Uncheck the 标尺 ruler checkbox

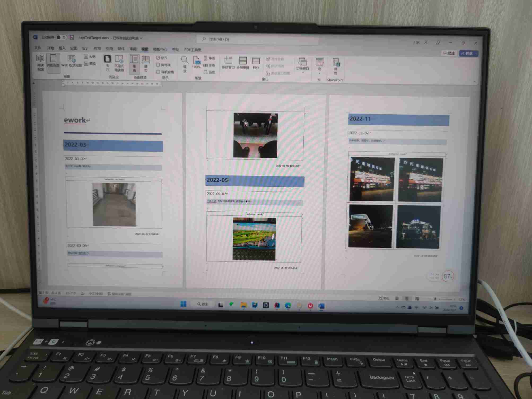click(158, 58)
